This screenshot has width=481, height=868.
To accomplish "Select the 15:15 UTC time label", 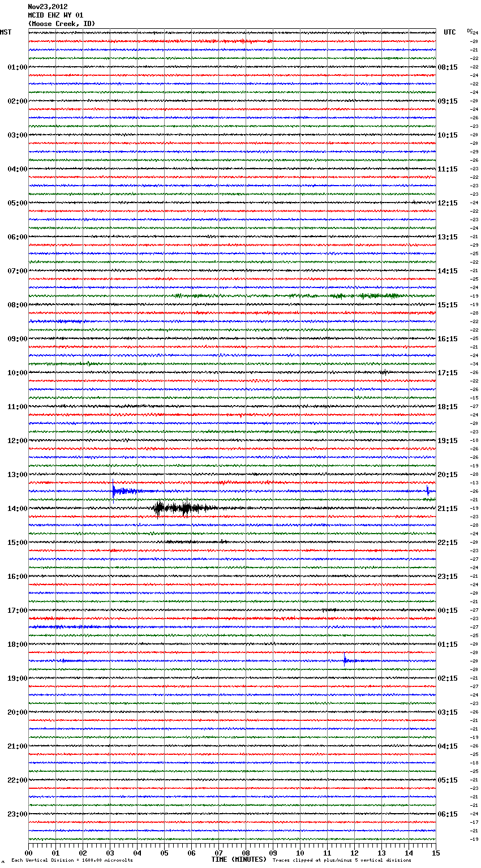I will [448, 305].
